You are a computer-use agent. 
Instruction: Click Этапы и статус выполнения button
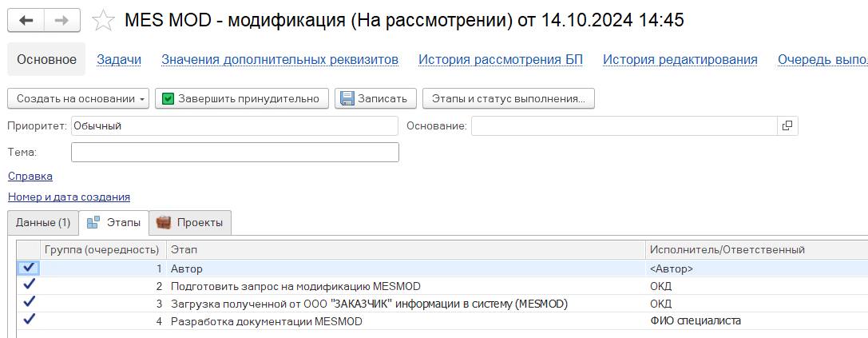tap(508, 98)
